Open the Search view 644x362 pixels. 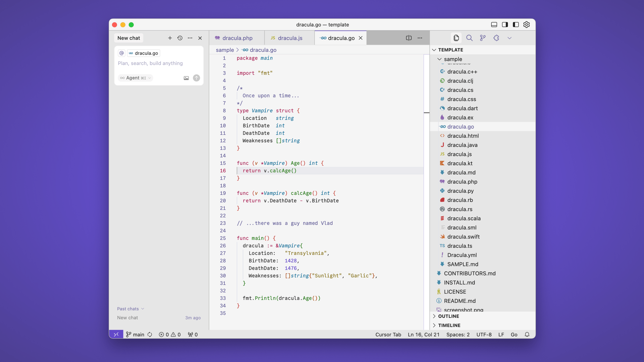(469, 38)
